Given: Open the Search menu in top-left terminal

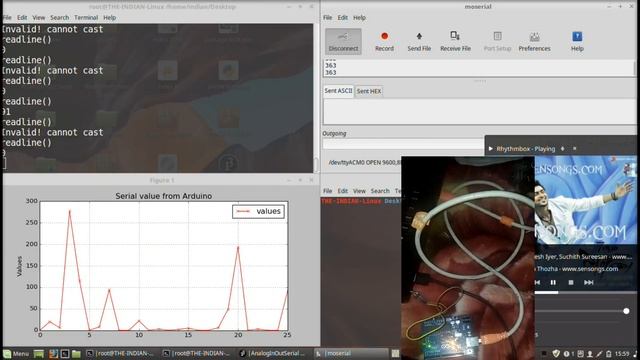Looking at the screenshot, I should [x=60, y=18].
